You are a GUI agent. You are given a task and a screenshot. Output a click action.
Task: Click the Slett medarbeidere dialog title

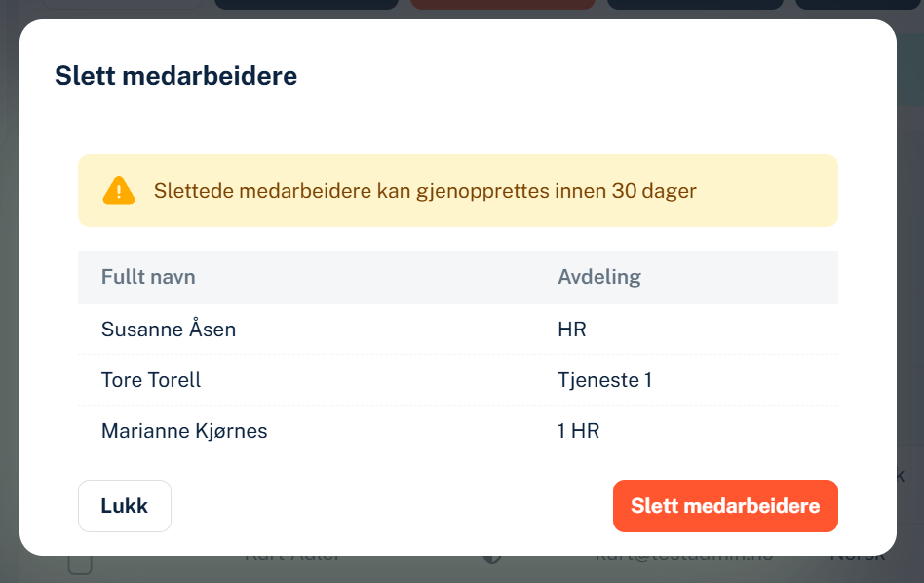point(175,76)
